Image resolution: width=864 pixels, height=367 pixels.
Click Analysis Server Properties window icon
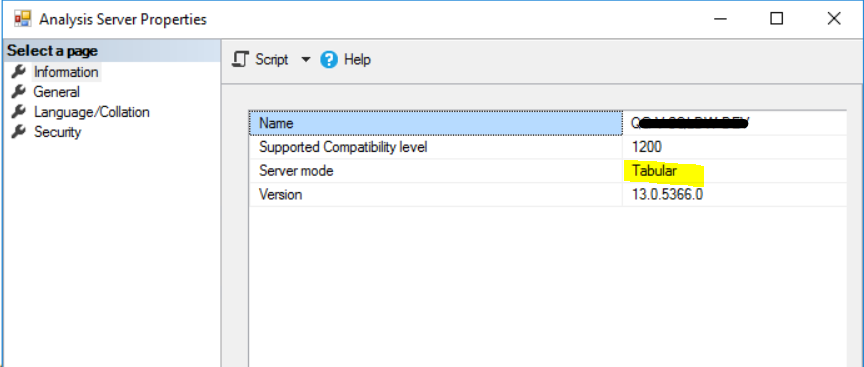pos(22,19)
